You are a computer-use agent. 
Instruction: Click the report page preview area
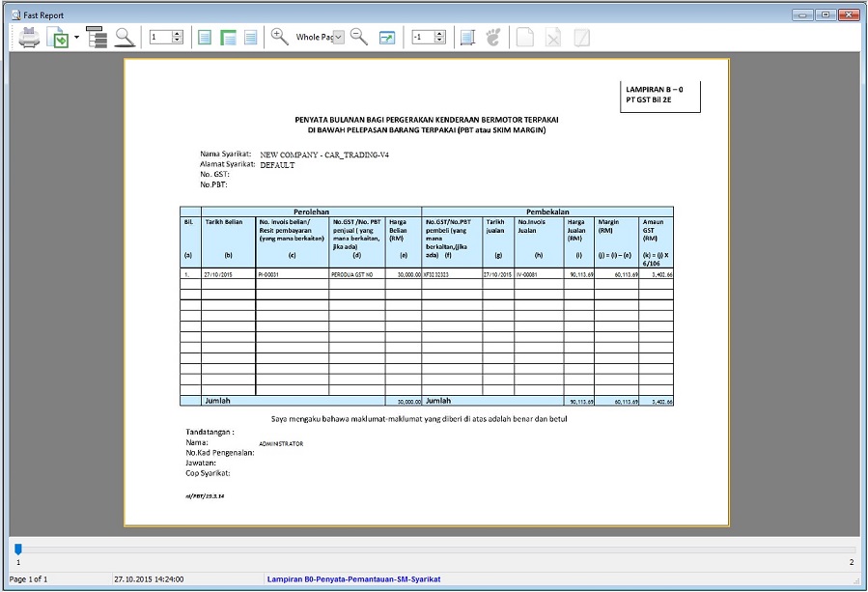(426, 292)
